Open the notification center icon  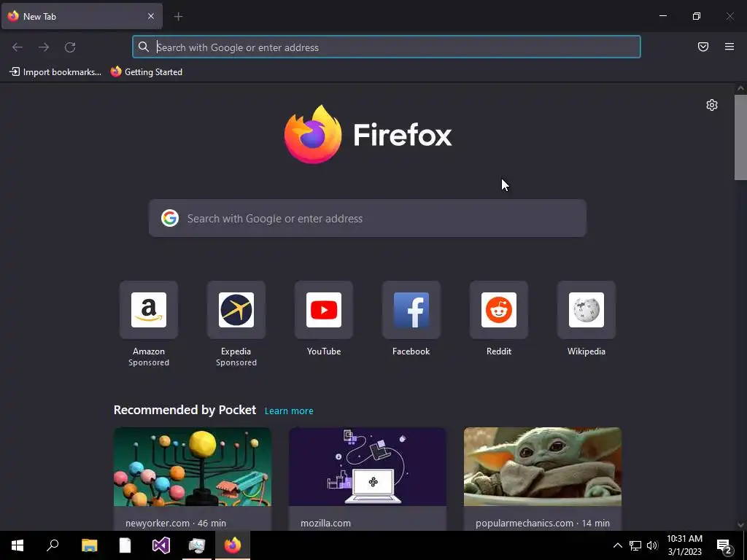[724, 546]
